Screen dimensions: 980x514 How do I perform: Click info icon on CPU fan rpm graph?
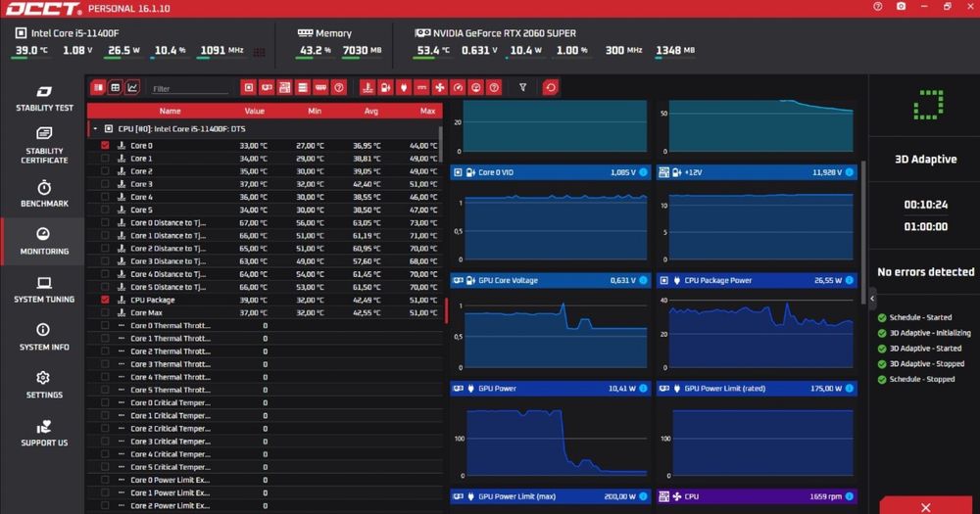[x=850, y=496]
